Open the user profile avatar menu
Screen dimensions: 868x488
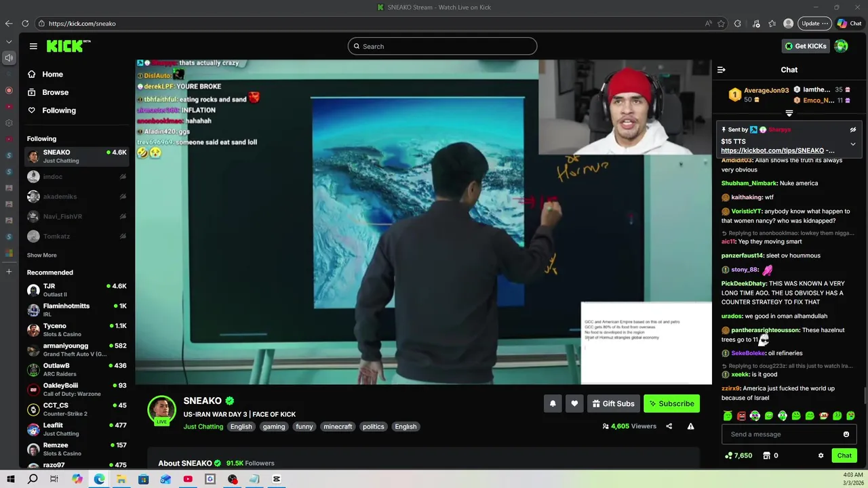pos(842,46)
